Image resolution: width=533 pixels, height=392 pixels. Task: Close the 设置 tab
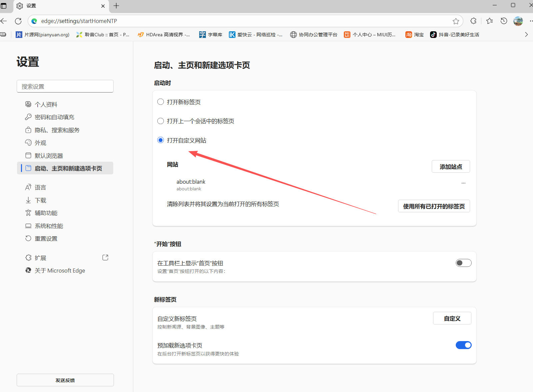(103, 6)
